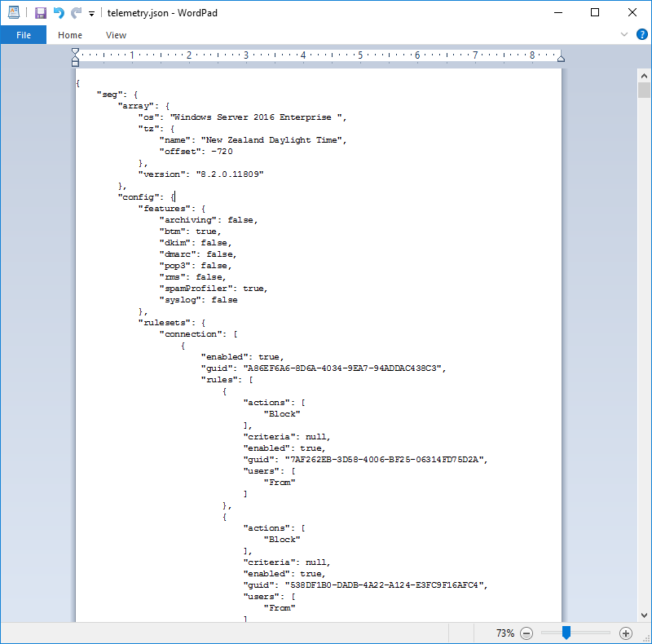Switch to the View tab
This screenshot has width=652, height=644.
(x=117, y=35)
